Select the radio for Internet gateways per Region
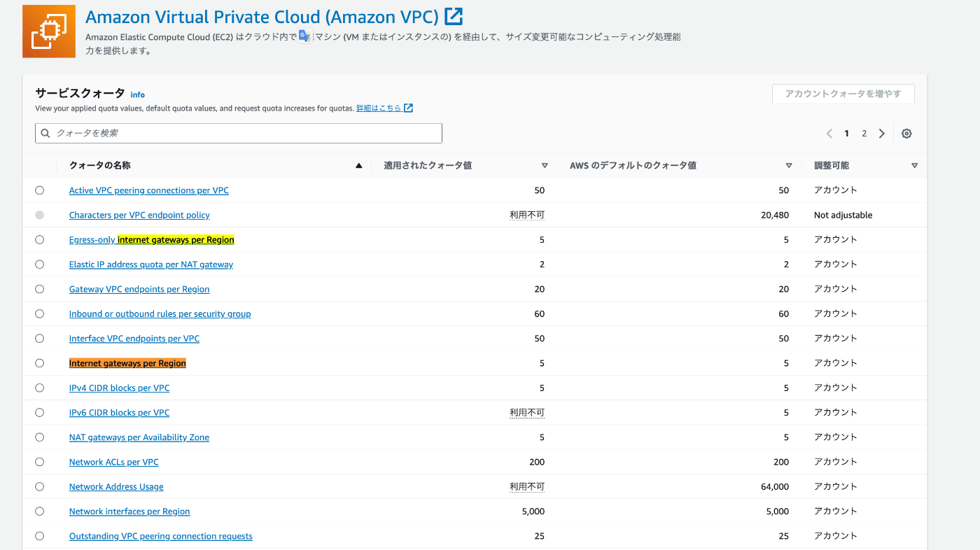Image resolution: width=980 pixels, height=550 pixels. (39, 363)
